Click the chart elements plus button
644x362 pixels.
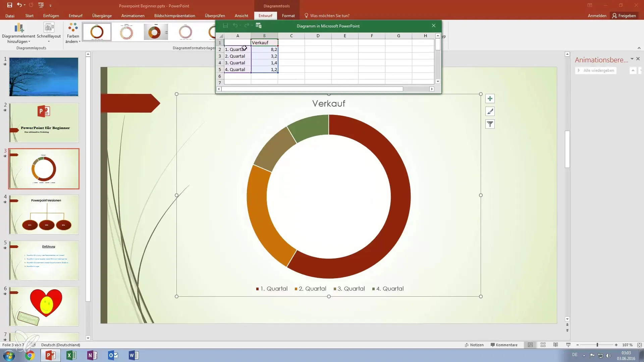[490, 99]
